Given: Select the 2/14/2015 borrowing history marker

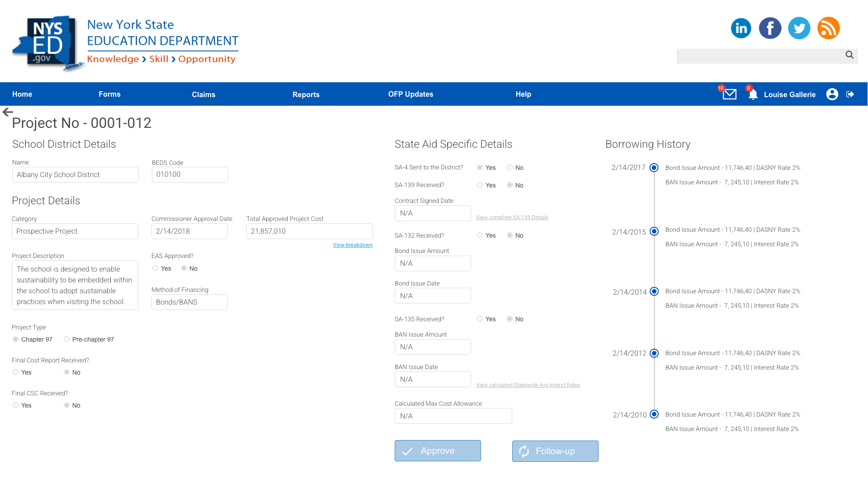Looking at the screenshot, I should tap(654, 231).
